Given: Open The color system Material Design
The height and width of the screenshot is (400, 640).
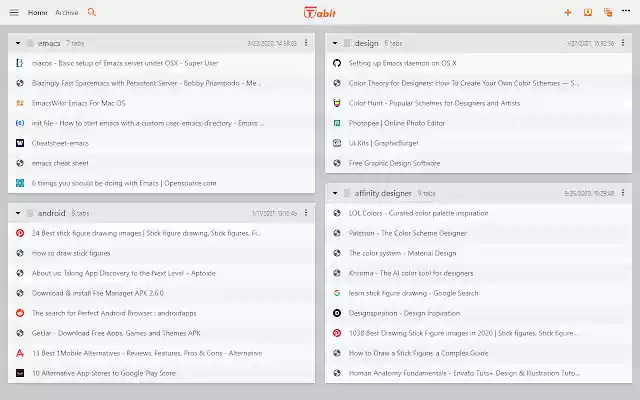Looking at the screenshot, I should tap(402, 253).
